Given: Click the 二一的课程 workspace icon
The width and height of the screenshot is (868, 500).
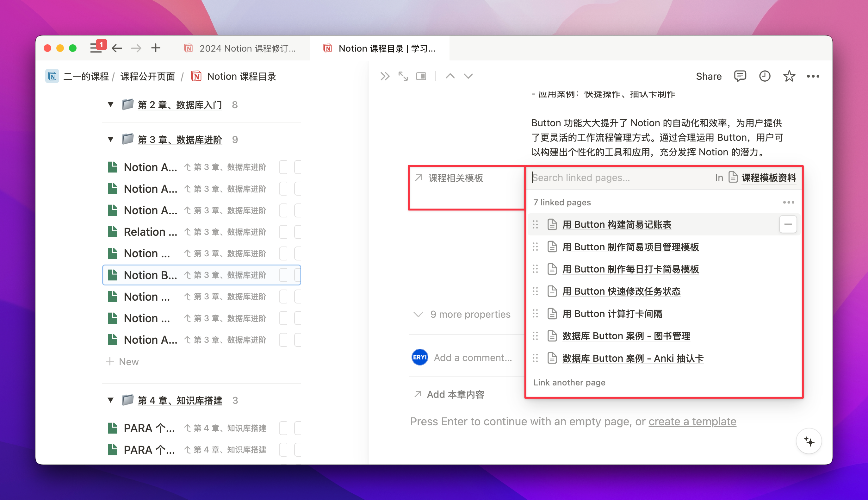Looking at the screenshot, I should (x=52, y=76).
